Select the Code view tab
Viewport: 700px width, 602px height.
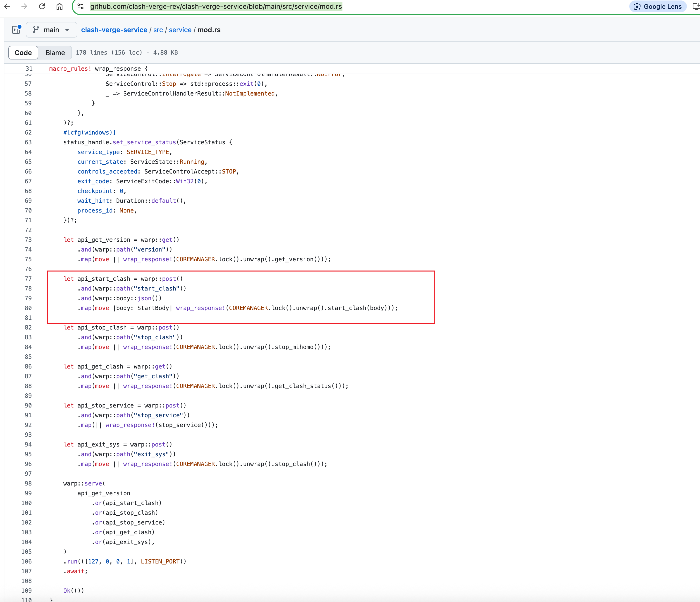[x=23, y=53]
